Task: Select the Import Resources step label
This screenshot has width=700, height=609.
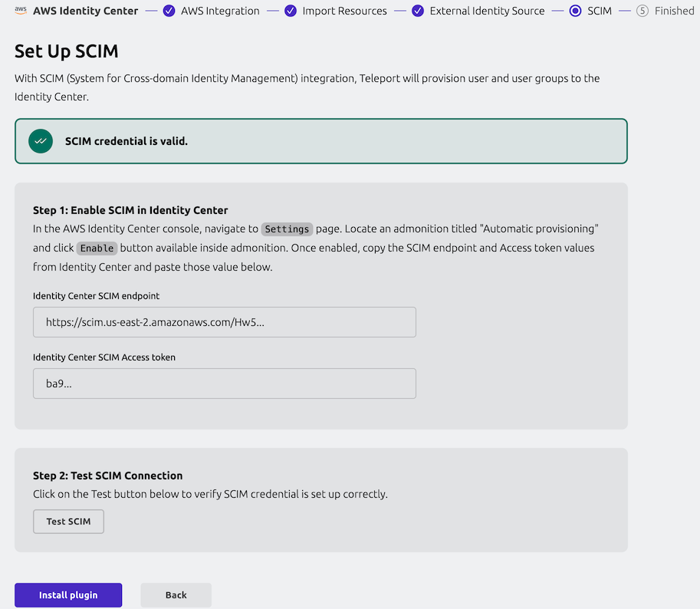Action: pos(344,11)
